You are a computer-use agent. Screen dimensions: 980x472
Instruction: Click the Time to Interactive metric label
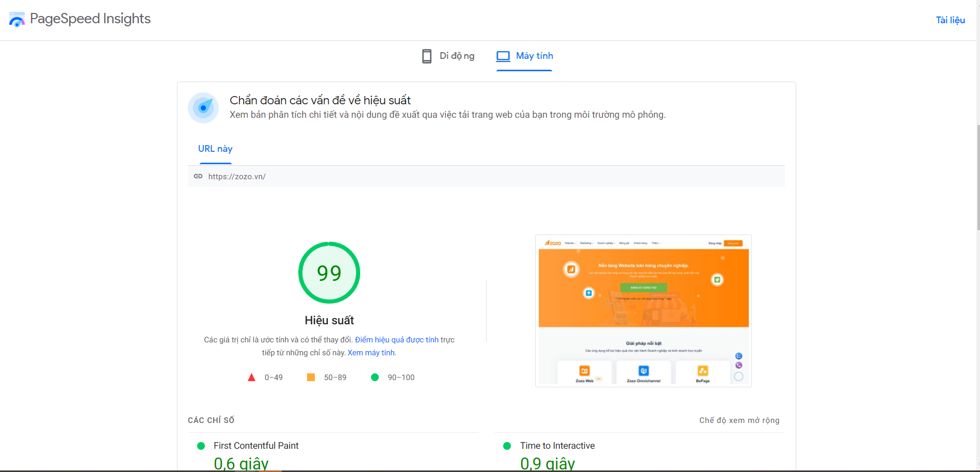[557, 446]
